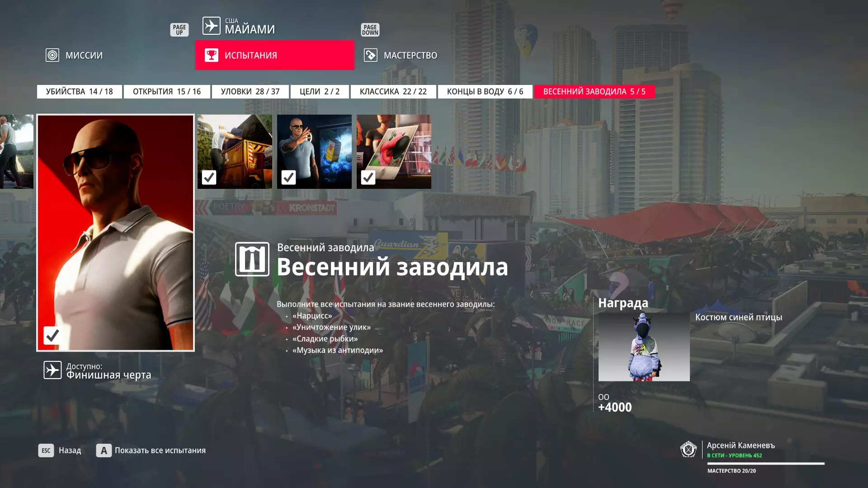Viewport: 868px width, 488px height.
Task: Click the target icon next to МИССИИ
Action: (x=52, y=55)
